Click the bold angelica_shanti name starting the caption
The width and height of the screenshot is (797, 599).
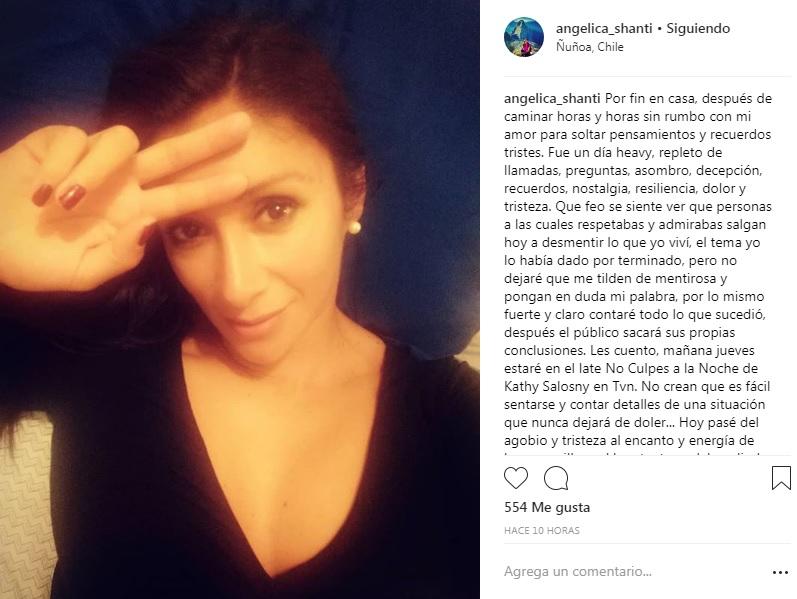click(x=552, y=99)
